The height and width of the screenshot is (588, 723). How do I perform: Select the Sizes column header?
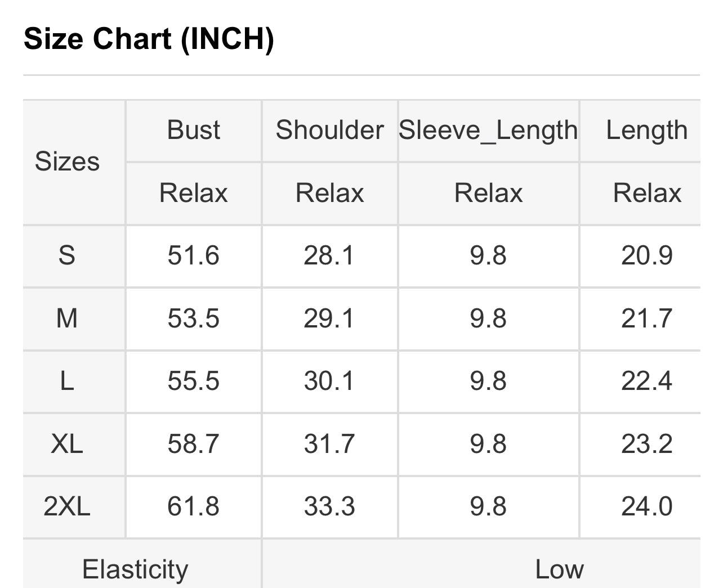coord(67,162)
